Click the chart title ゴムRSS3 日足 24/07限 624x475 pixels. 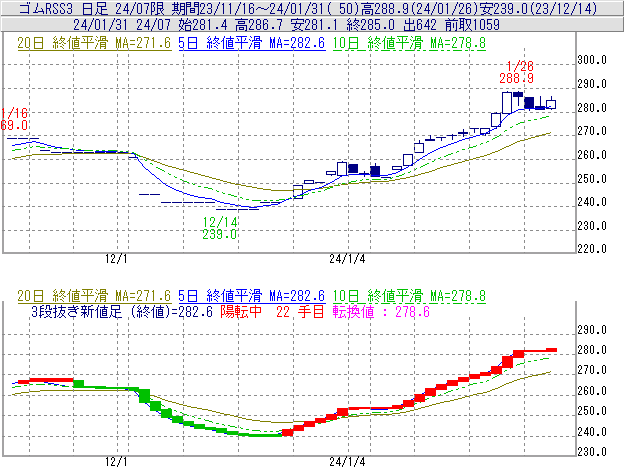click(x=92, y=8)
